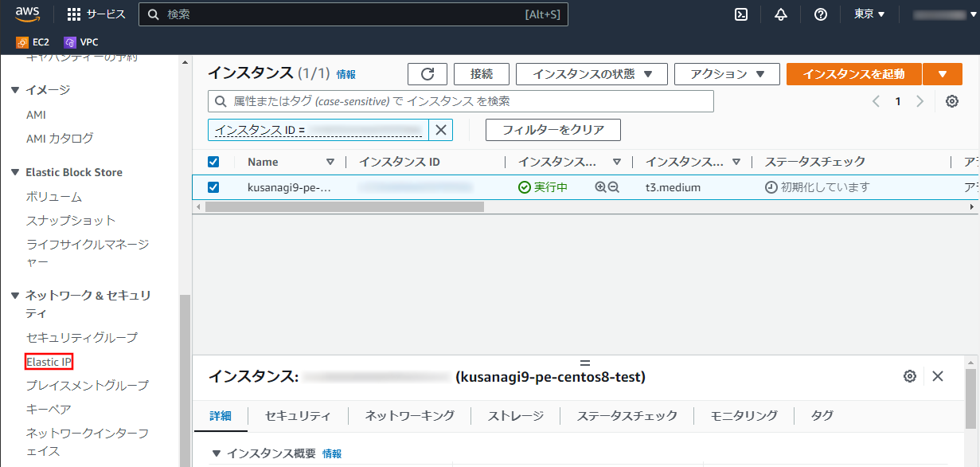Switch to the Monitoring tab
The width and height of the screenshot is (980, 467).
pyautogui.click(x=744, y=415)
